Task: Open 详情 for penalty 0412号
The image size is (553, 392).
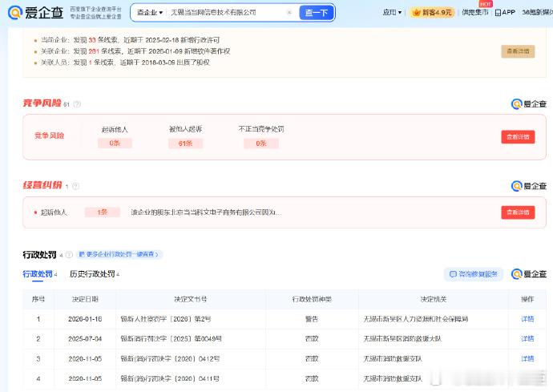Action: [x=527, y=359]
